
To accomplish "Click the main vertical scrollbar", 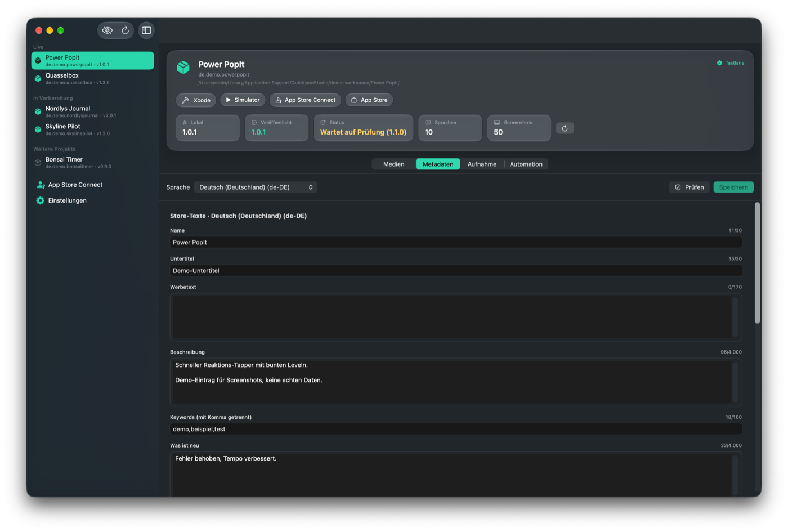I will 757,263.
